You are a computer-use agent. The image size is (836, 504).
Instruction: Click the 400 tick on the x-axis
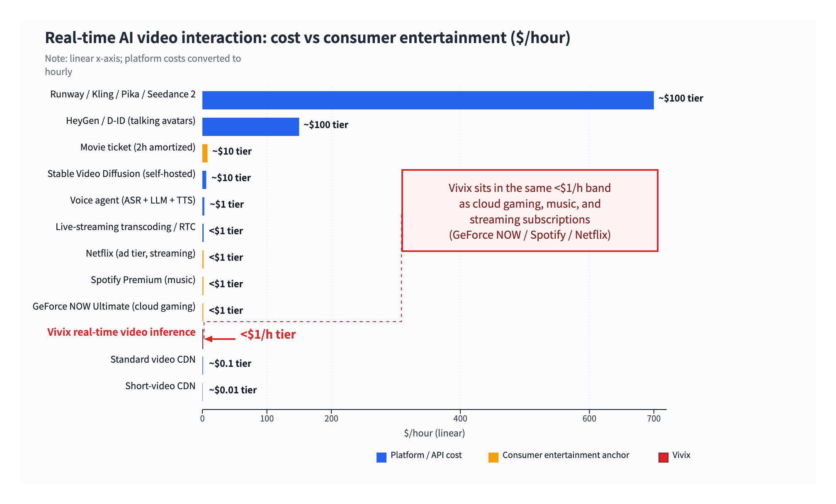460,419
